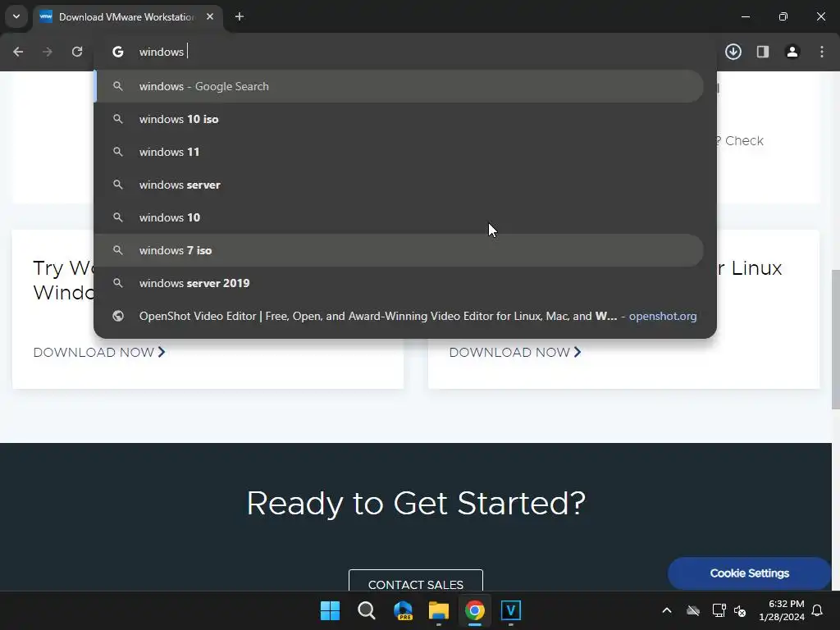Open the Windows Start menu
This screenshot has height=630, width=840.
330,610
